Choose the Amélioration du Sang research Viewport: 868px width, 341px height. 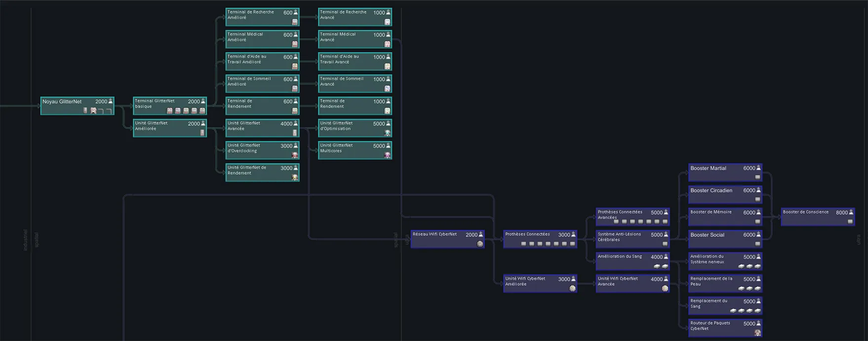632,261
